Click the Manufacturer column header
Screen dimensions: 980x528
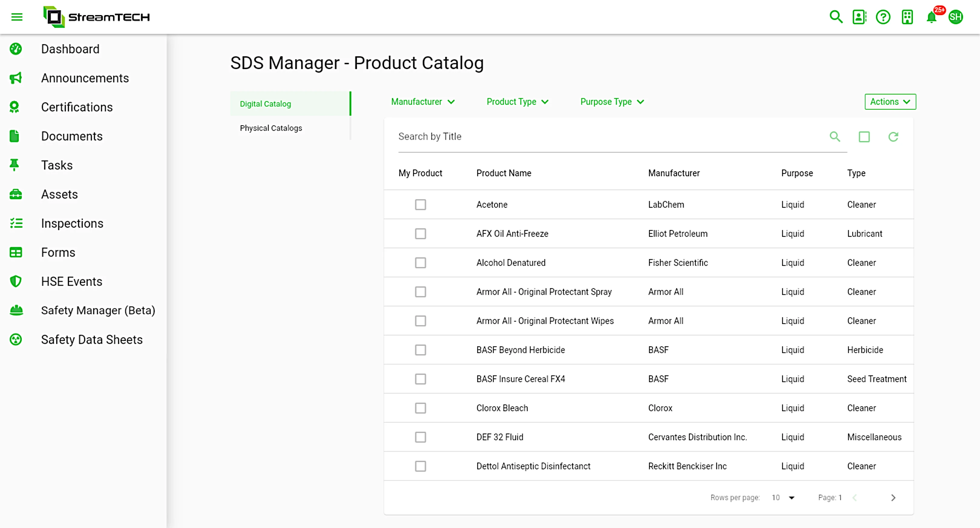click(x=674, y=173)
